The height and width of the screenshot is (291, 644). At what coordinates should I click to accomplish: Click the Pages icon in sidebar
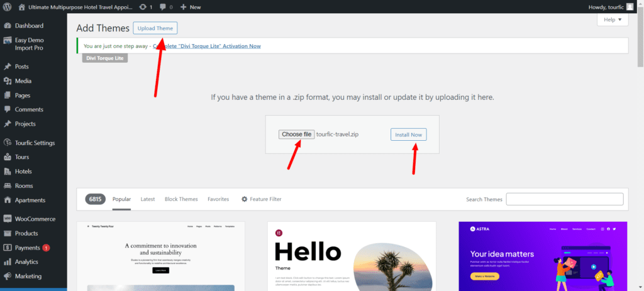point(7,96)
